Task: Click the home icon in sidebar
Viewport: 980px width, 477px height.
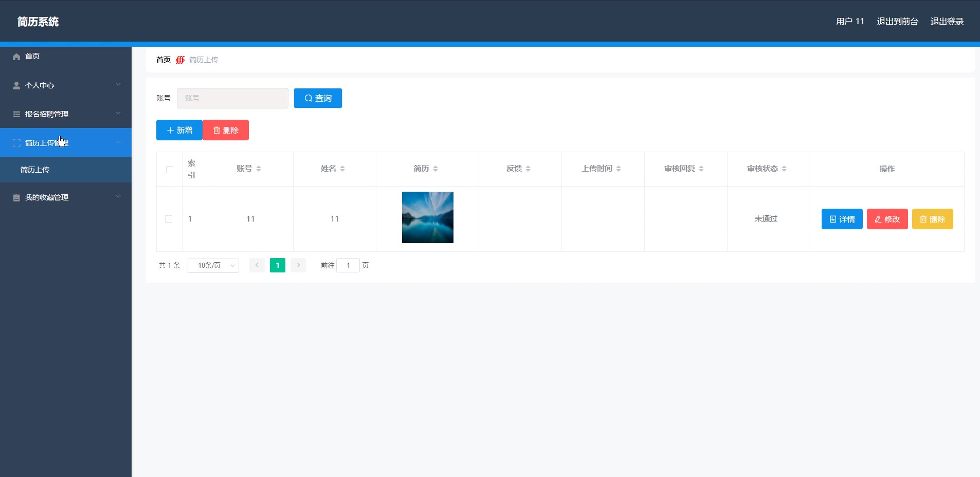Action: click(16, 57)
